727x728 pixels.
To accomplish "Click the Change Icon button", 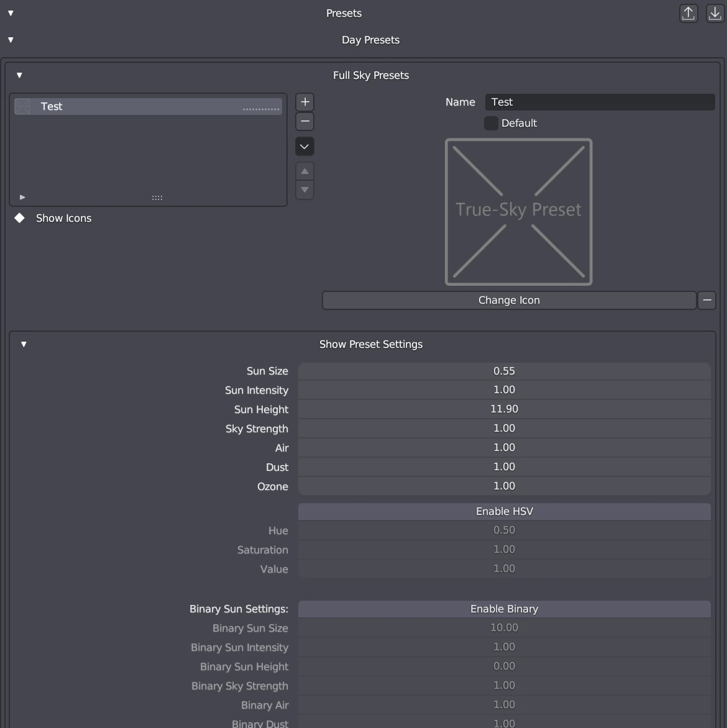I will [508, 300].
